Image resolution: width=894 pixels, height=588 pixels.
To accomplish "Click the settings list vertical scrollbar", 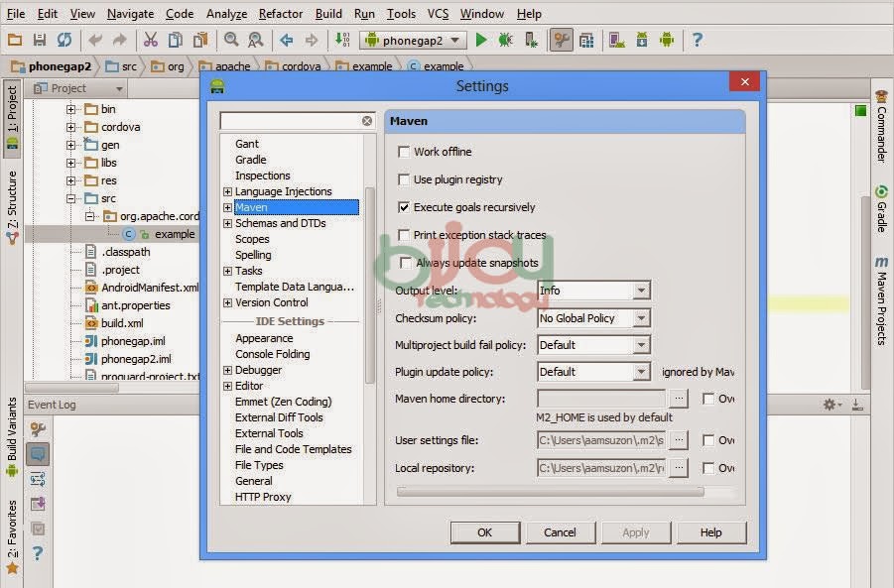I will tap(369, 285).
